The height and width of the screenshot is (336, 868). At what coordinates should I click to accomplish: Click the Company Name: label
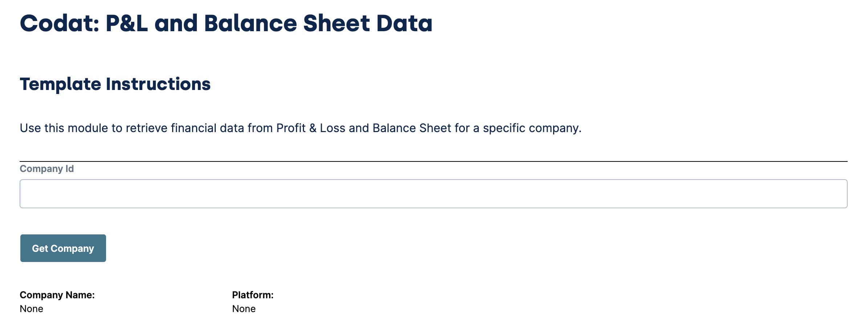pos(57,295)
